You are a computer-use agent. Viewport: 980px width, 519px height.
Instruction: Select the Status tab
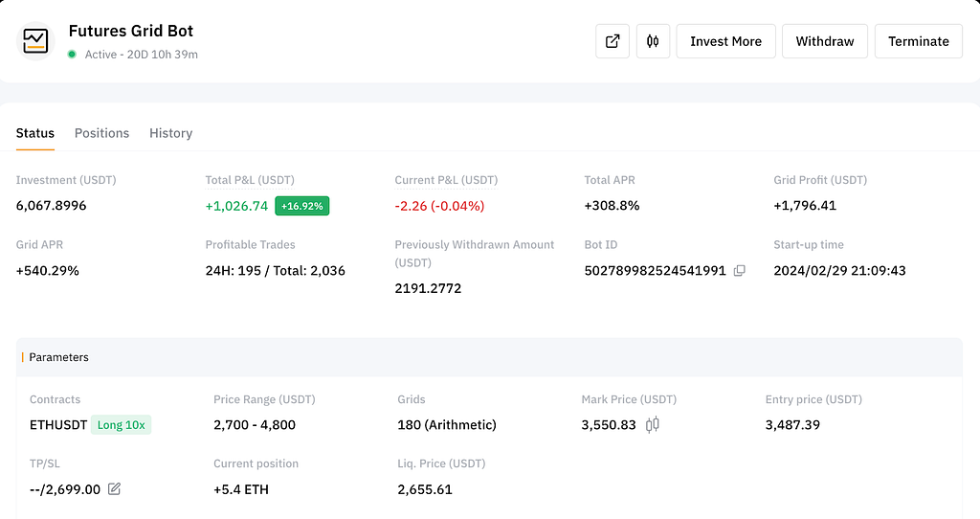tap(35, 133)
